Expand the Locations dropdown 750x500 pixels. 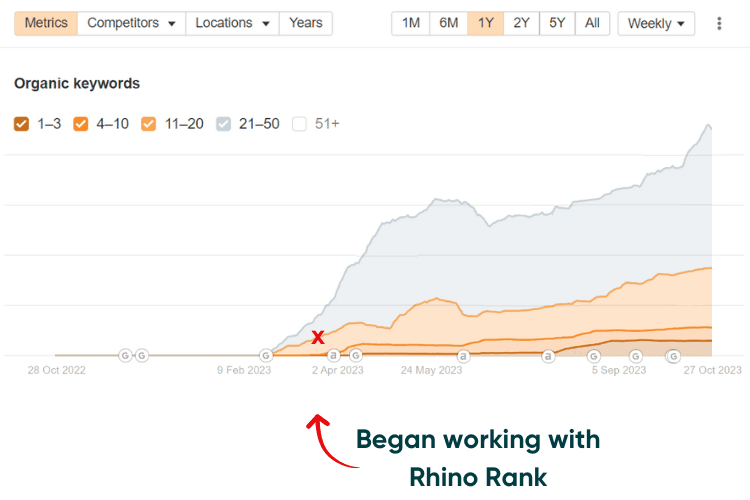tap(231, 23)
